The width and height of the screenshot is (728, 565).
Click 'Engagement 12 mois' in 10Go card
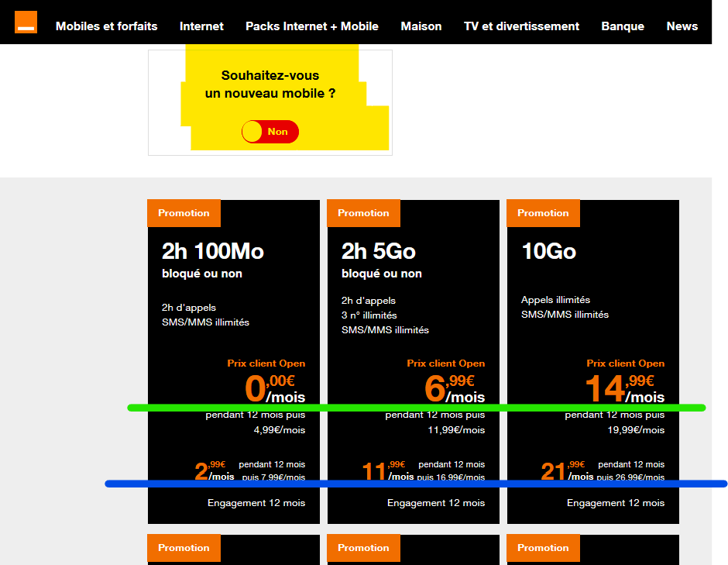click(616, 503)
